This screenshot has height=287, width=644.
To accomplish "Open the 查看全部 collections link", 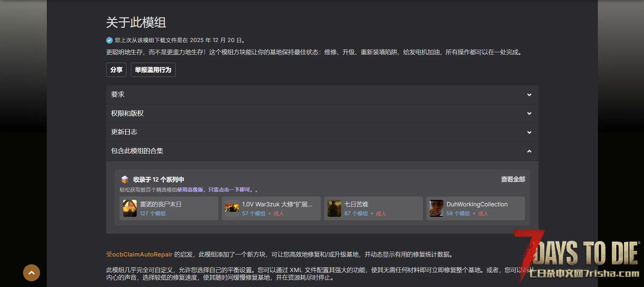I will [x=513, y=179].
